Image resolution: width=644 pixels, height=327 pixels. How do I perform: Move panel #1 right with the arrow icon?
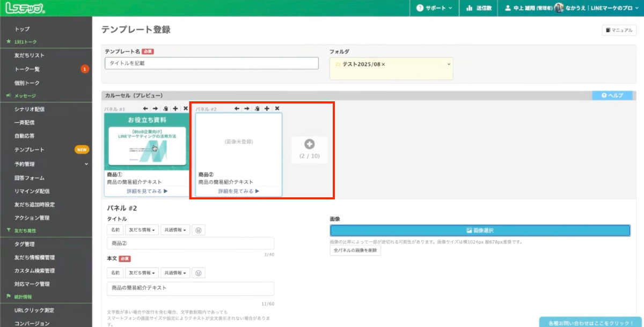155,108
